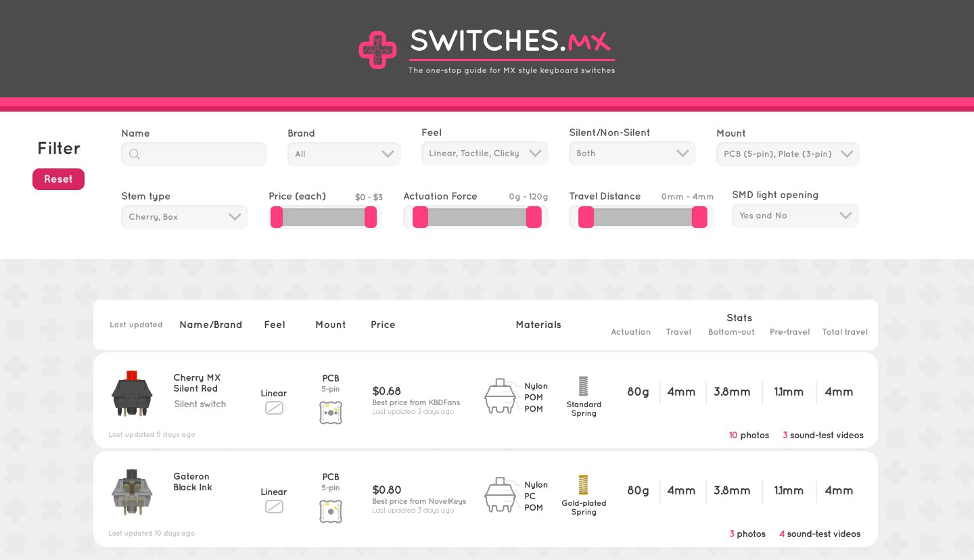
Task: Click the Bottom-out stats subheader
Action: (731, 332)
